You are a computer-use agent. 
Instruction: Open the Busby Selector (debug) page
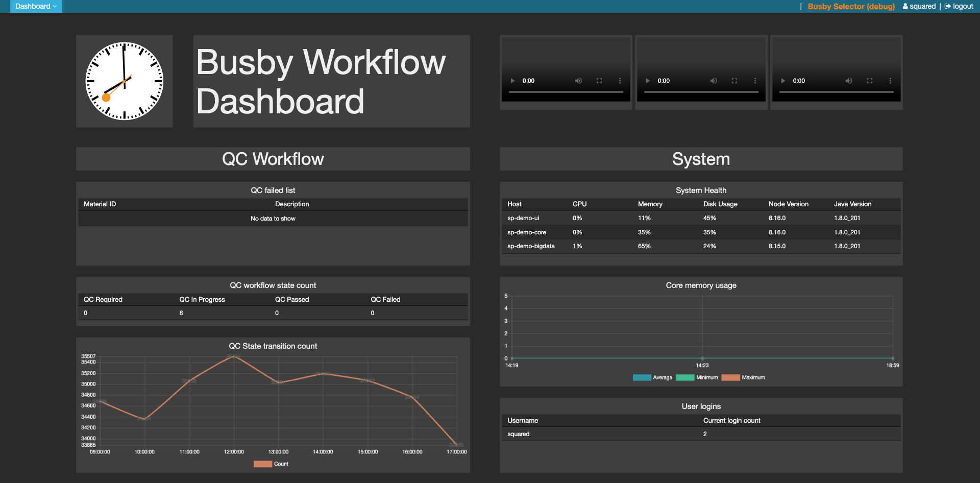(851, 7)
